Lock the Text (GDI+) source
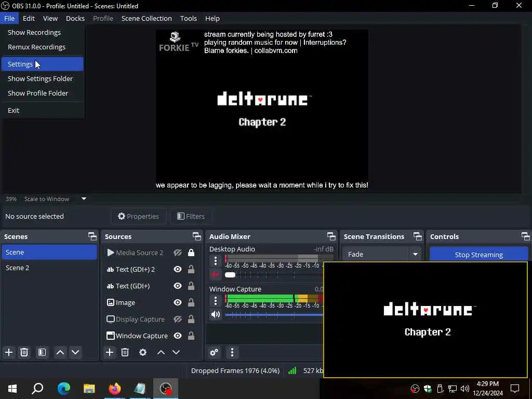This screenshot has height=399, width=532. coord(191,286)
